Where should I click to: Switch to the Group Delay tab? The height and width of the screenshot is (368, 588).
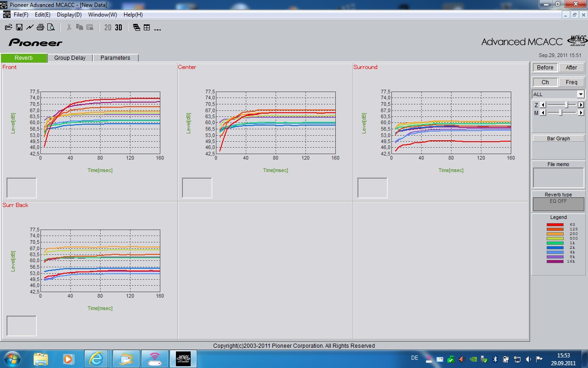click(x=70, y=58)
